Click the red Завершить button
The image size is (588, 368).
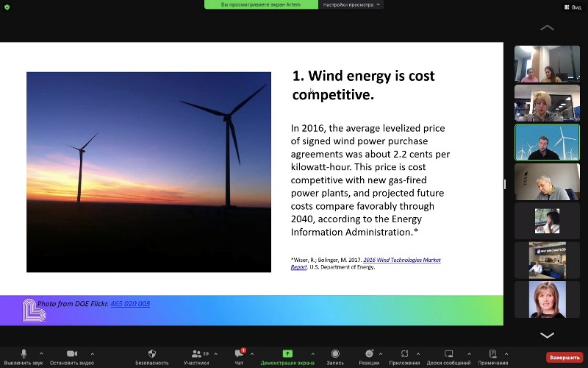click(564, 357)
